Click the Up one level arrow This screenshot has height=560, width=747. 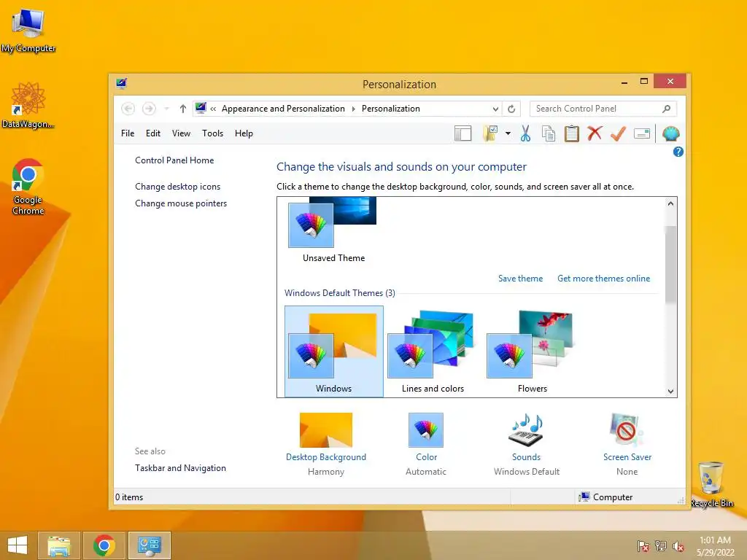182,109
